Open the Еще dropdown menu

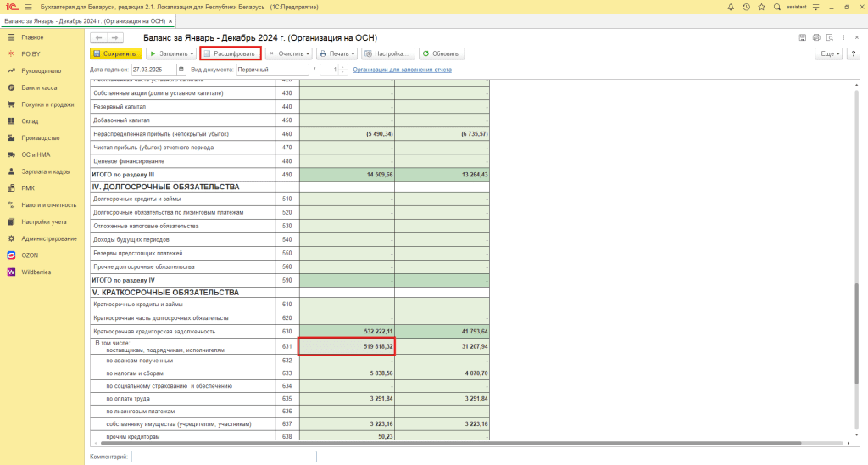click(x=828, y=53)
